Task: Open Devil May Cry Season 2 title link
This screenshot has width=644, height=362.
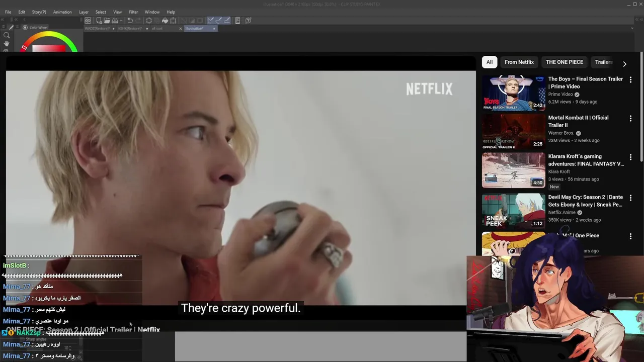Action: (x=586, y=201)
